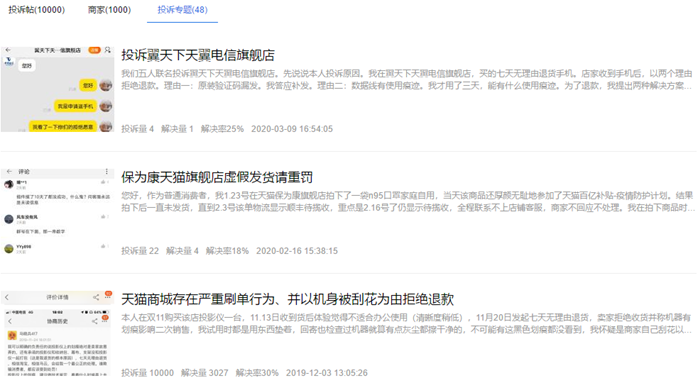Click the 解决率30% statistic
This screenshot has width=698, height=383.
(257, 373)
